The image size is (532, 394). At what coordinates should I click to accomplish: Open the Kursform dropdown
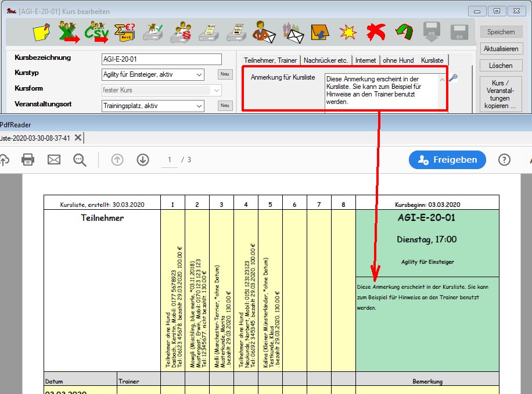click(216, 90)
